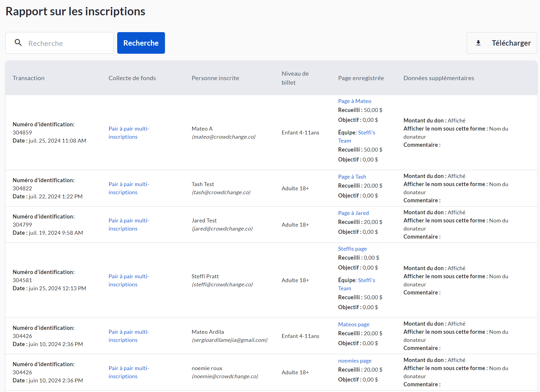
Task: Click the download arrow icon
Action: tap(478, 43)
